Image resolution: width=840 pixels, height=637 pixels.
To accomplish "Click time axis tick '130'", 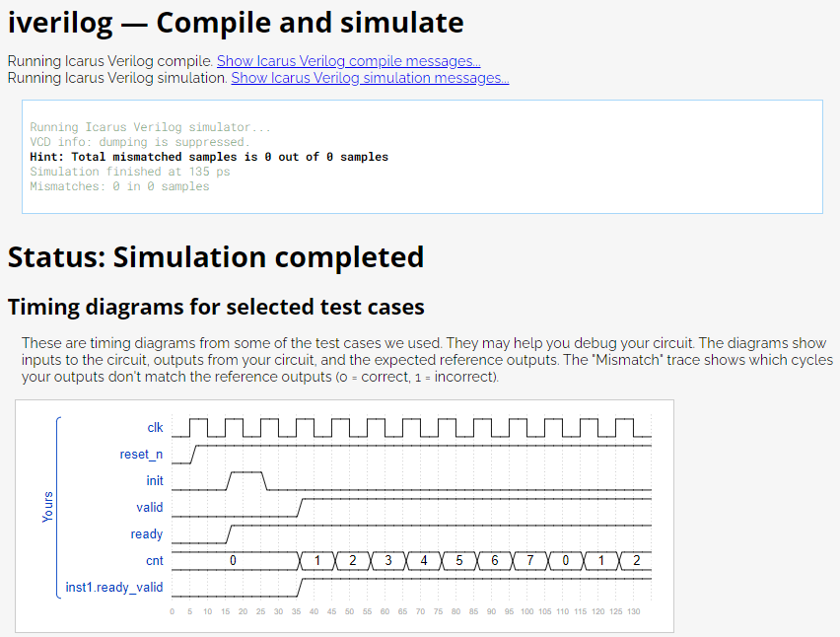I will (x=633, y=611).
